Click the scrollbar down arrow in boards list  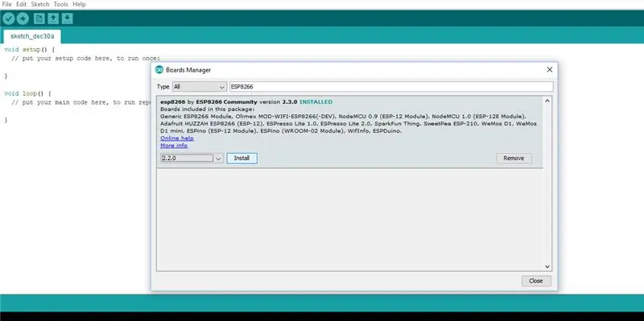(547, 266)
